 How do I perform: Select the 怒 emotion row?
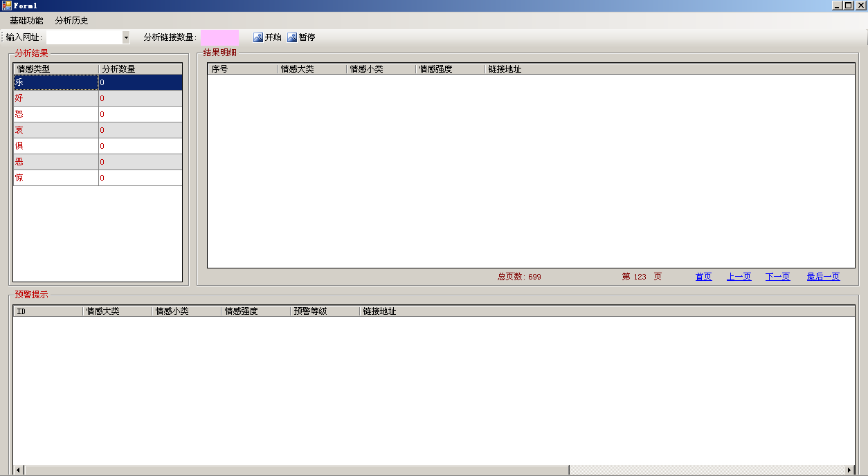pos(55,114)
